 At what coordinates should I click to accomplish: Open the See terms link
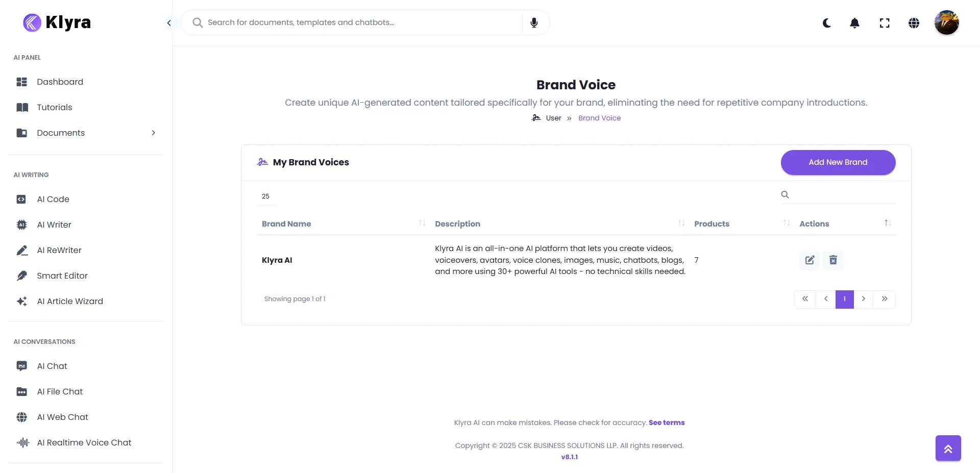pyautogui.click(x=667, y=422)
